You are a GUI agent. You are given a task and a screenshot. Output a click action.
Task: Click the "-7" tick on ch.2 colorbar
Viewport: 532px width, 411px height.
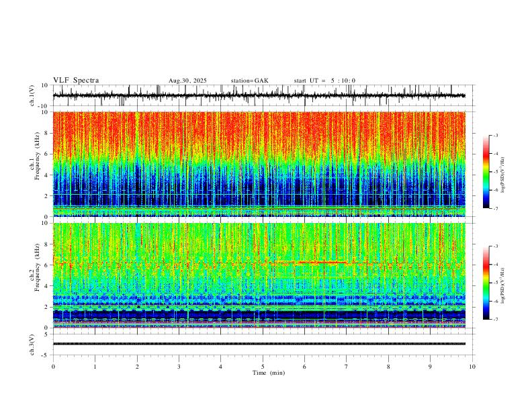pos(495,320)
